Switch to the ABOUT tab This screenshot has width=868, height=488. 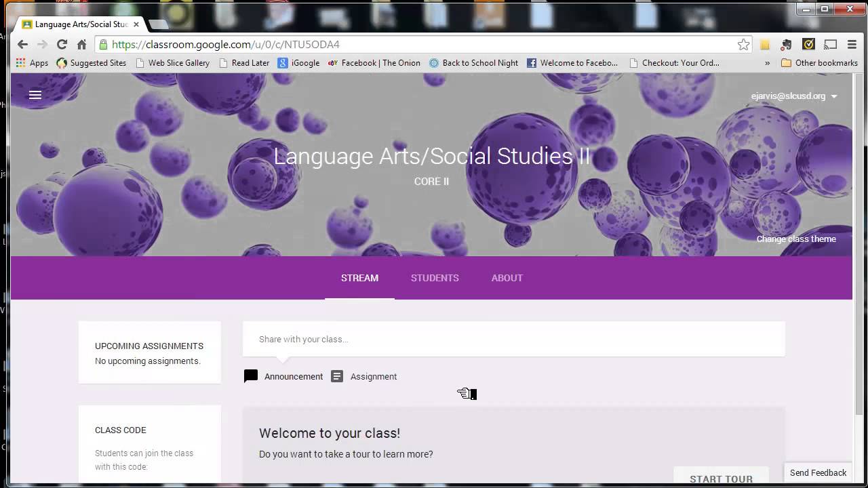[507, 278]
